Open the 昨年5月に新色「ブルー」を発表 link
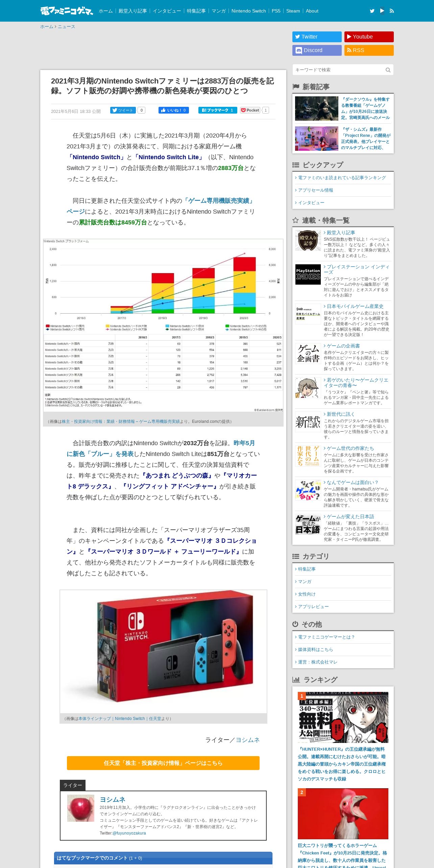The image size is (434, 868). pyautogui.click(x=161, y=449)
